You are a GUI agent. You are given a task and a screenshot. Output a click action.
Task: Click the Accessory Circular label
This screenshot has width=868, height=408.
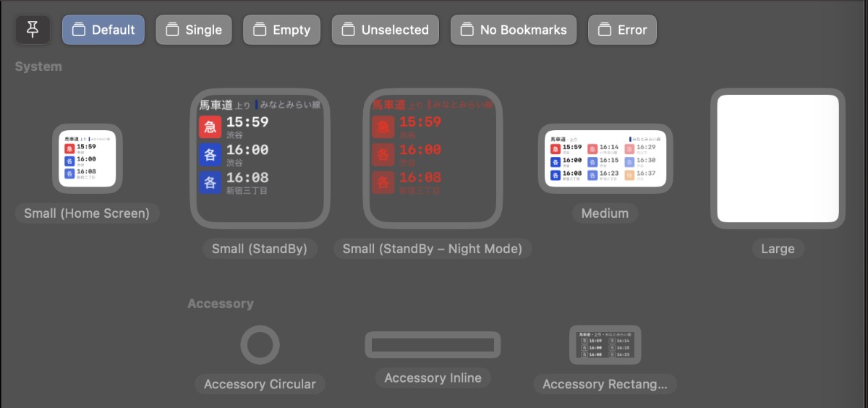point(260,384)
